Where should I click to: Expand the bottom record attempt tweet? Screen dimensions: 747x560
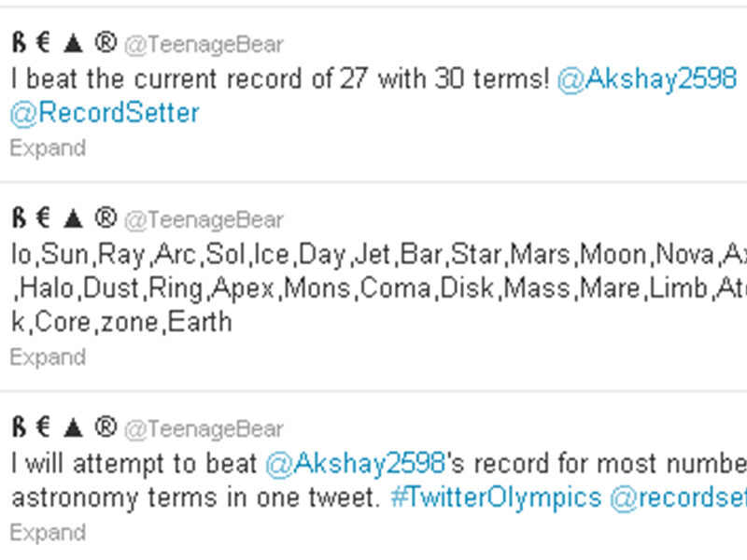pyautogui.click(x=48, y=532)
